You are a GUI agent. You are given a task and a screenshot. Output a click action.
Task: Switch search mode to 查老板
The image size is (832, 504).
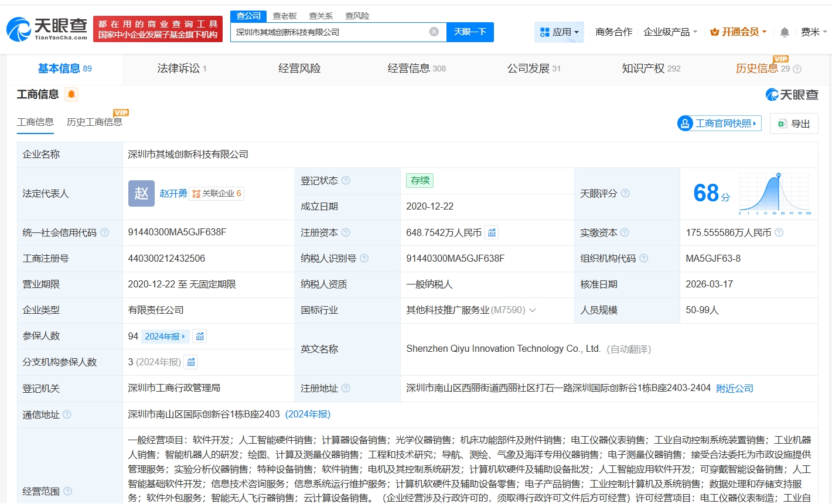285,16
